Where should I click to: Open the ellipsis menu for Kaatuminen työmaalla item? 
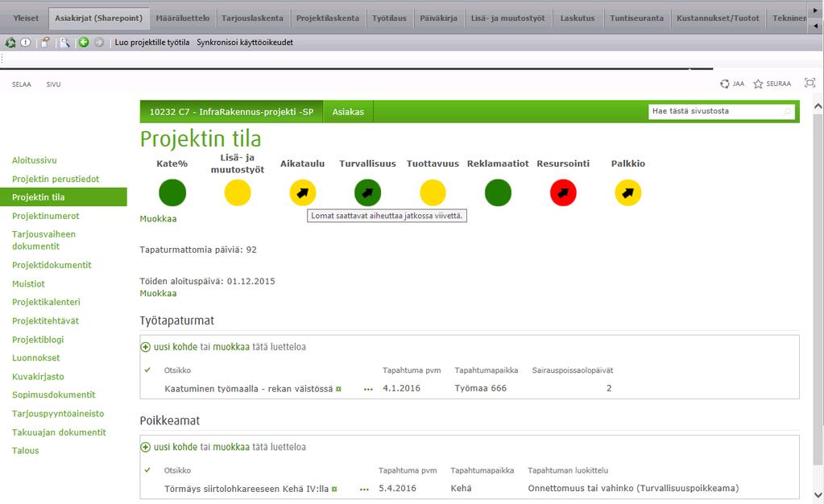[x=368, y=390]
